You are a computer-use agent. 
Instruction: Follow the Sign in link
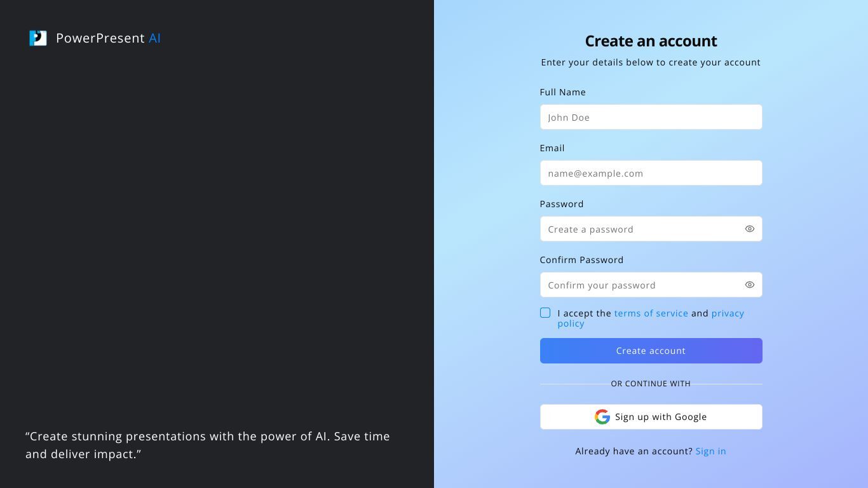(710, 451)
